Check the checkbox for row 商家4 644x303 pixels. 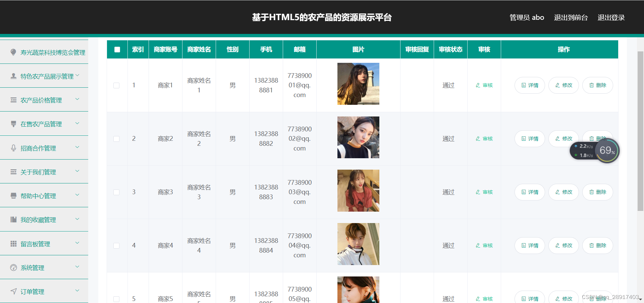(116, 246)
